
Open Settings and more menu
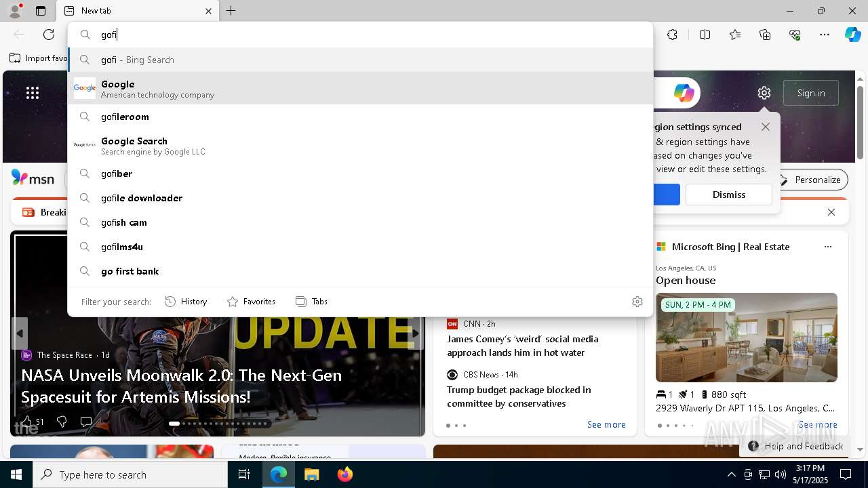pyautogui.click(x=825, y=35)
